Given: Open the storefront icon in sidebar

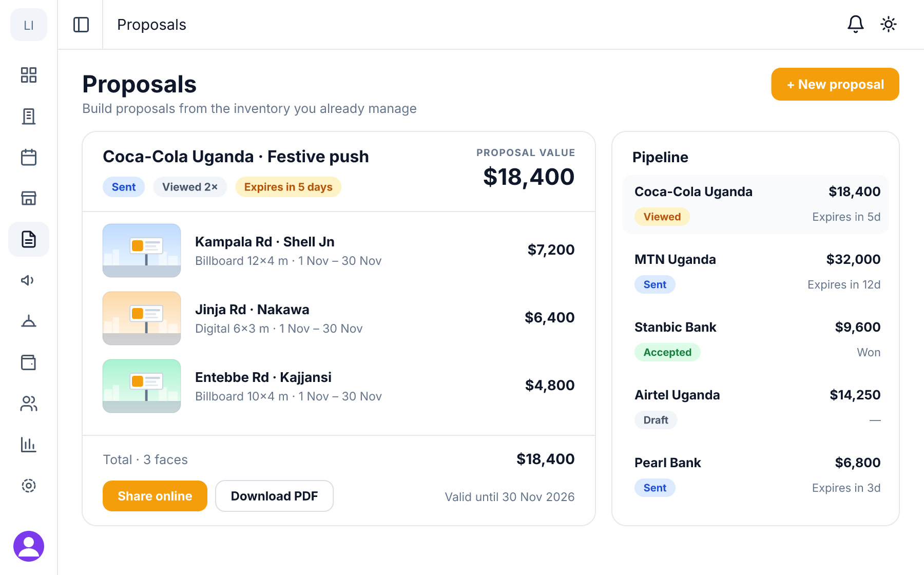Looking at the screenshot, I should coord(29,198).
